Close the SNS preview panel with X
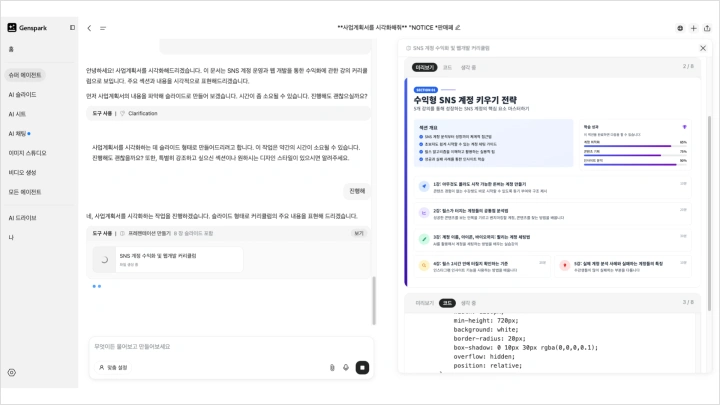 [x=704, y=48]
